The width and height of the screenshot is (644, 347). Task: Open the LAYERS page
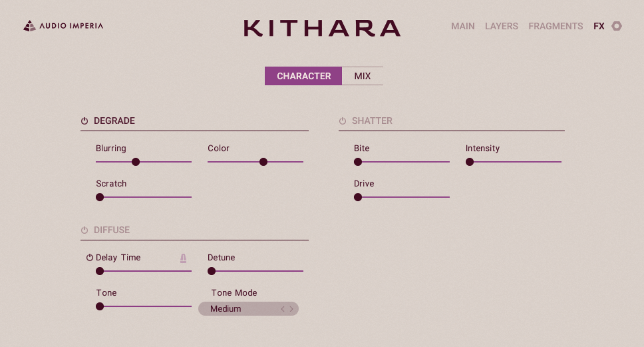point(501,26)
